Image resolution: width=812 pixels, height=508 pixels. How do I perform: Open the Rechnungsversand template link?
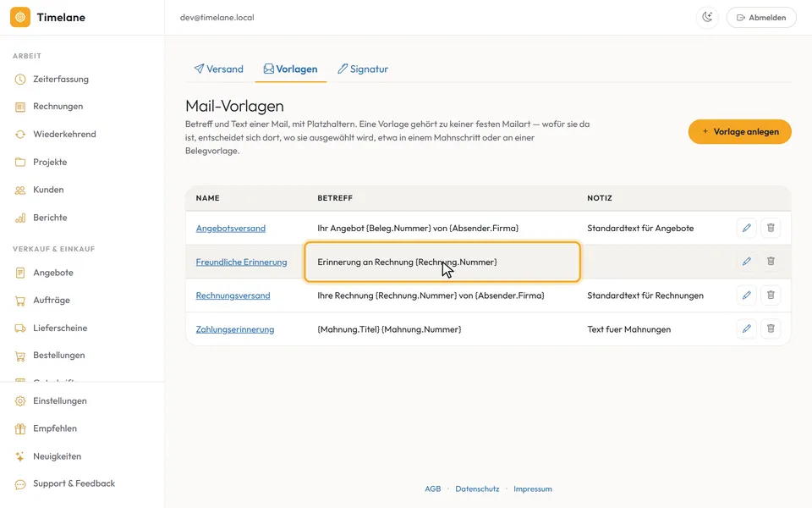coord(233,295)
